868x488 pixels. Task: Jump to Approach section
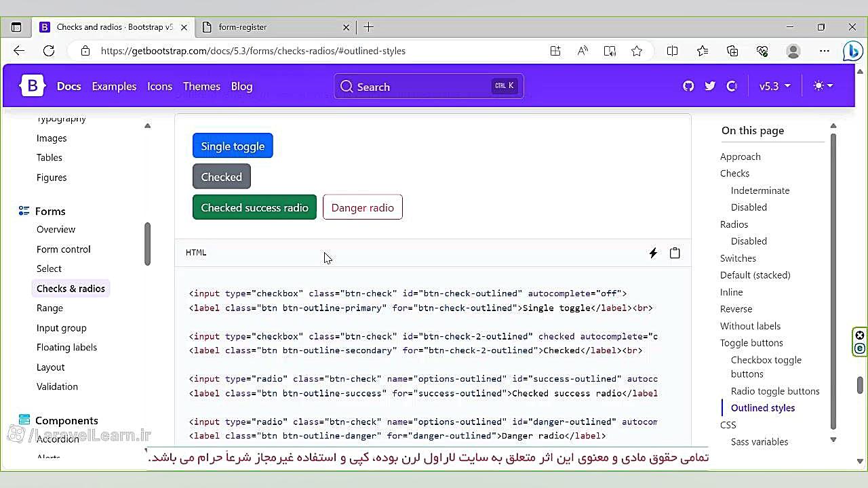[741, 157]
